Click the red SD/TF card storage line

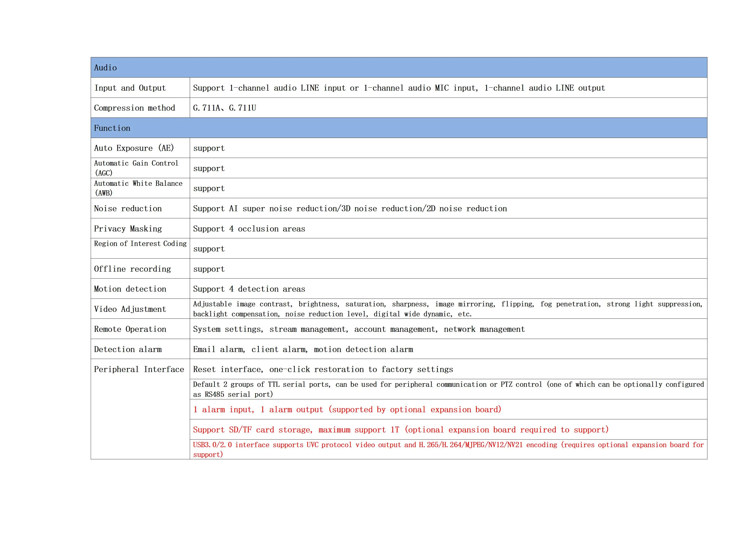pos(401,429)
